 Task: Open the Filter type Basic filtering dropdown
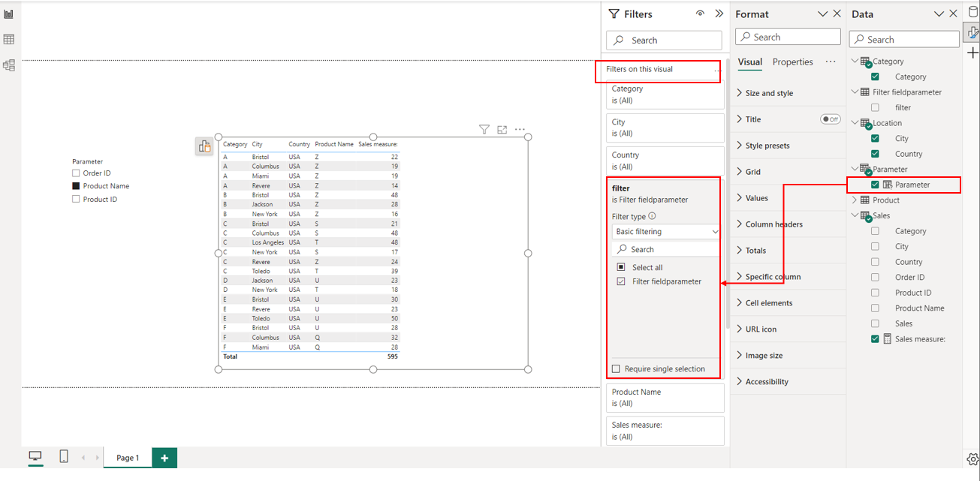pos(666,232)
